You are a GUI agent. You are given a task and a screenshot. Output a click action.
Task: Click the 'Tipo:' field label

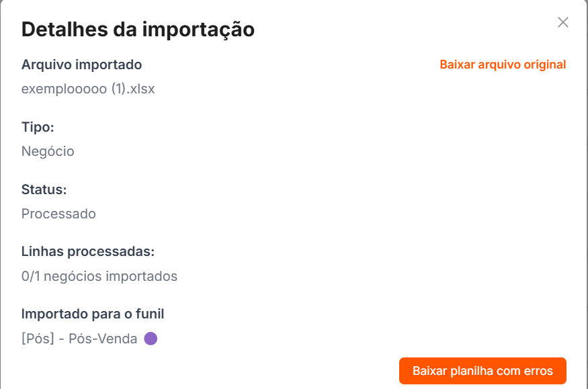38,127
